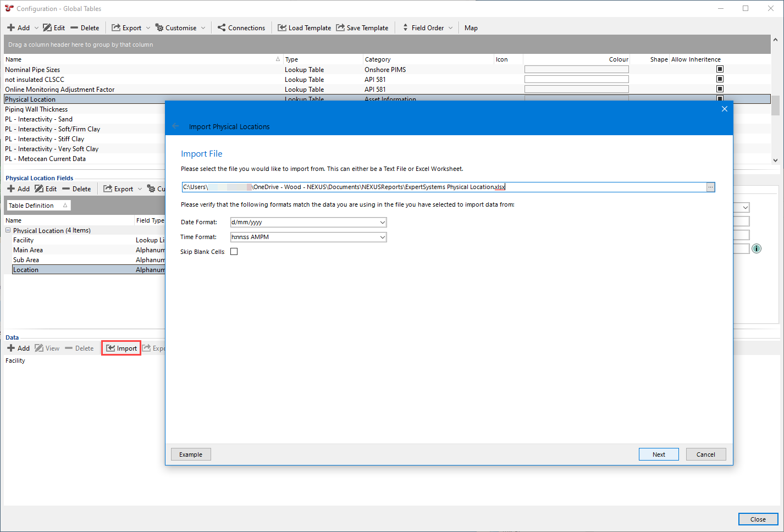This screenshot has height=532, width=784.
Task: Click the Next button
Action: click(659, 455)
